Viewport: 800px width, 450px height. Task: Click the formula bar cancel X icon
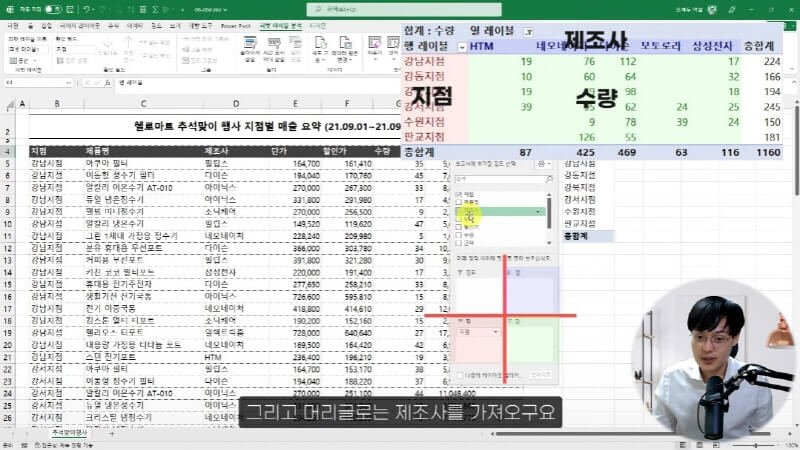coord(87,82)
